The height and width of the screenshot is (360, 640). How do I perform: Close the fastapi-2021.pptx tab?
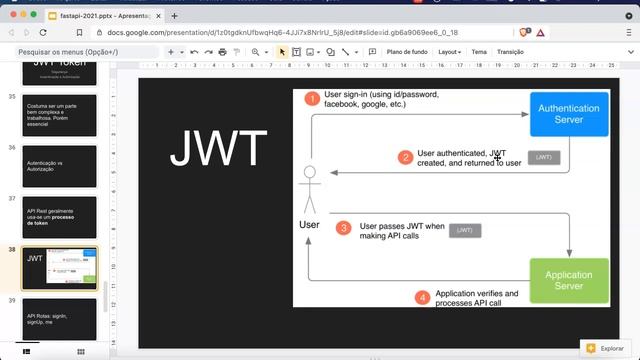(158, 16)
